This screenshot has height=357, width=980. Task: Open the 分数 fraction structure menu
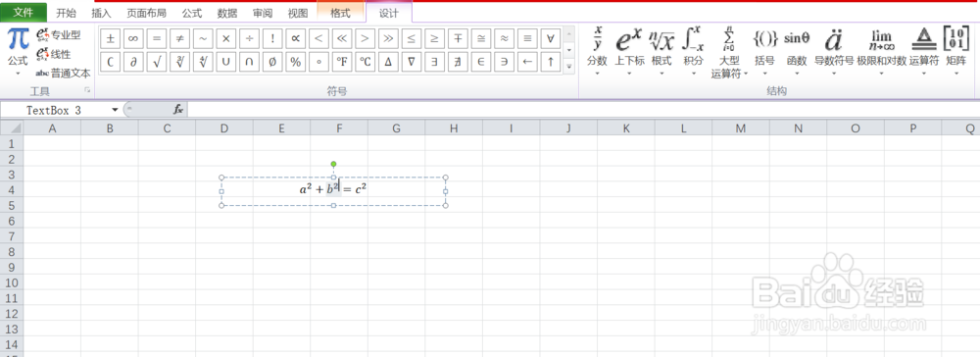(x=598, y=51)
